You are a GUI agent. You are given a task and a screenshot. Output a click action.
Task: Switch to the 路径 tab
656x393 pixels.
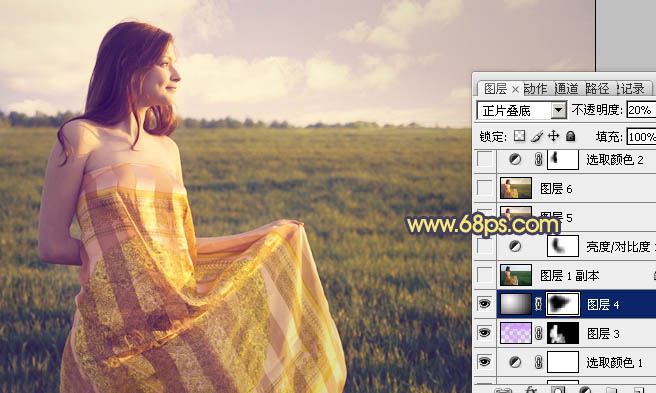pyautogui.click(x=597, y=89)
